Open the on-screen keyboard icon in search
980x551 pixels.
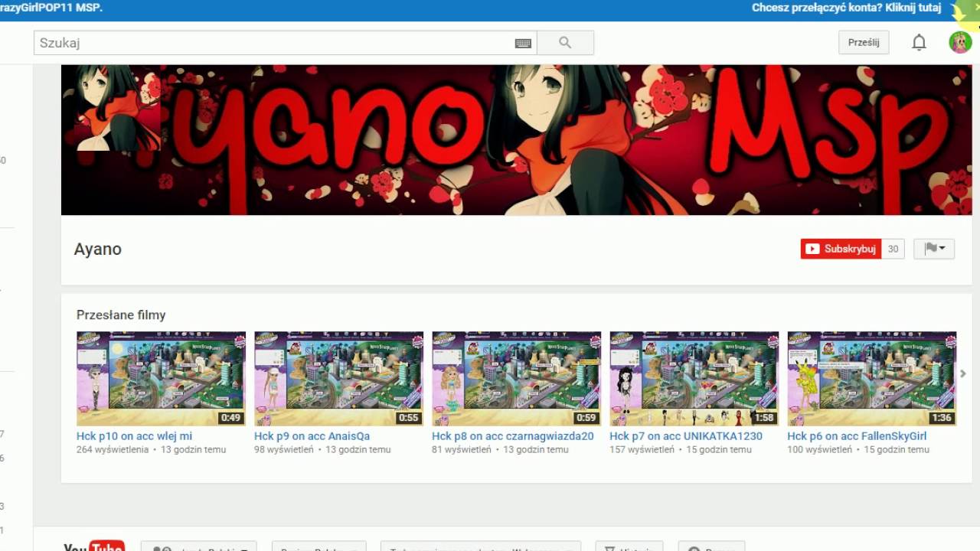(523, 44)
